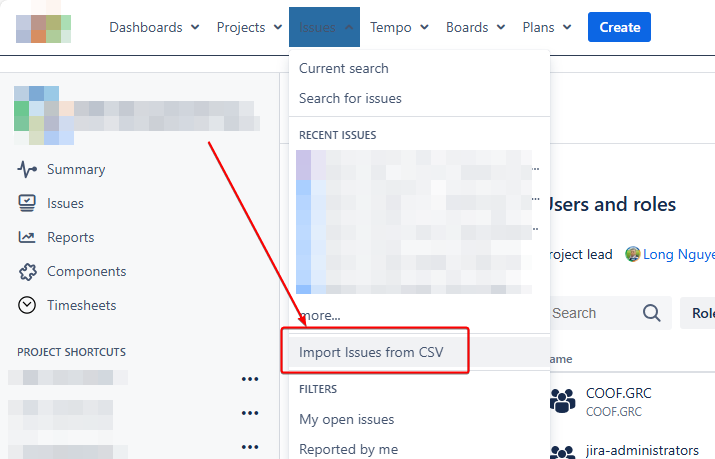Click the more... recent issues item

point(320,315)
